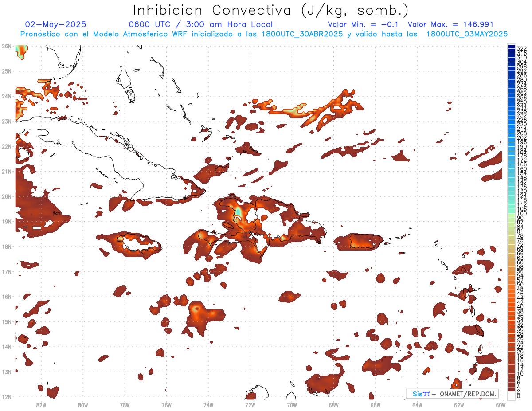Click the '75' colorbar value label
Image resolution: width=532 pixels, height=411 pixels.
click(520, 241)
